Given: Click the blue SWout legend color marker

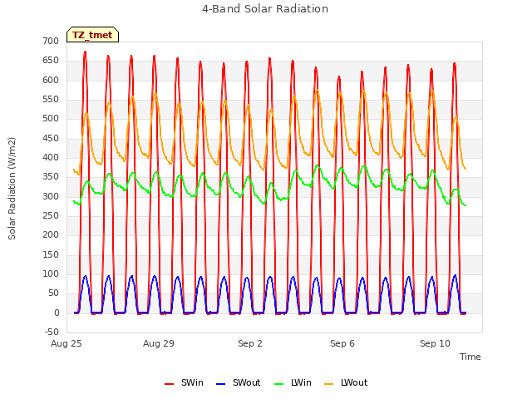Looking at the screenshot, I should pos(220,384).
